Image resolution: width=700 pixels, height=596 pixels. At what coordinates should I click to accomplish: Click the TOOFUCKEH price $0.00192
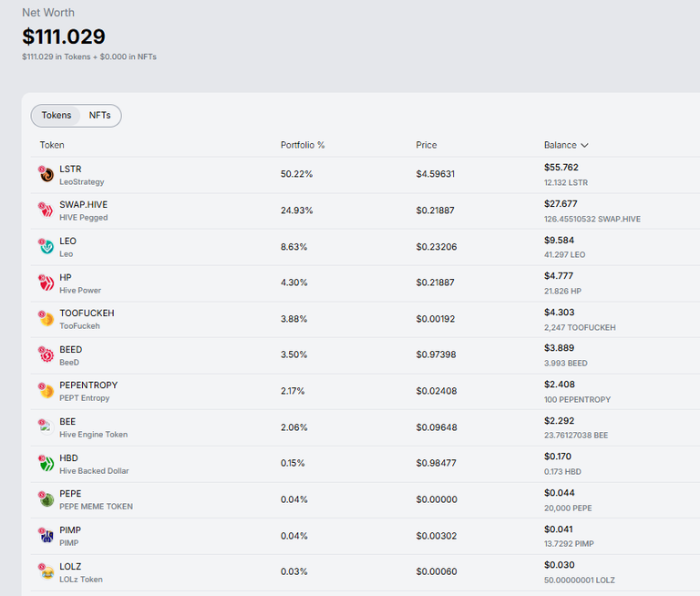click(436, 319)
